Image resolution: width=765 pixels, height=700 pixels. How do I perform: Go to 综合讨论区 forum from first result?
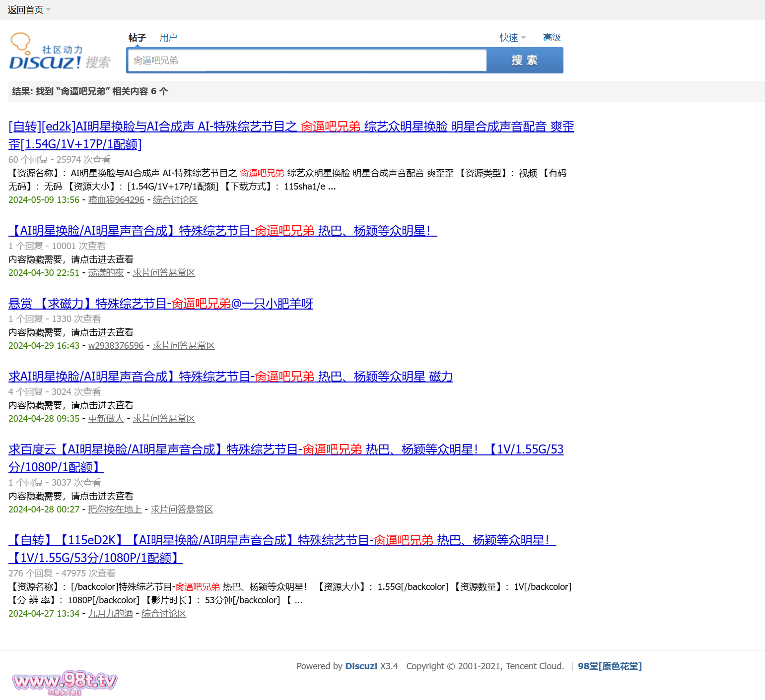(x=175, y=200)
